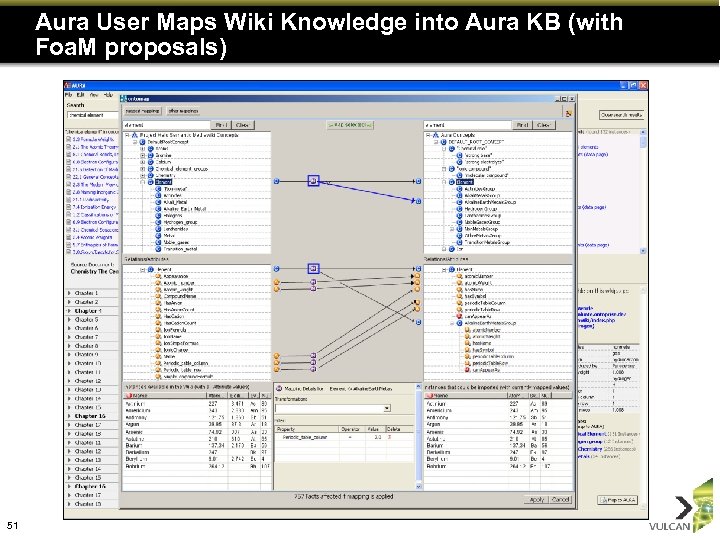720x540 pixels.
Task: Click the Element concept icon in the left tree
Action: coord(151,182)
